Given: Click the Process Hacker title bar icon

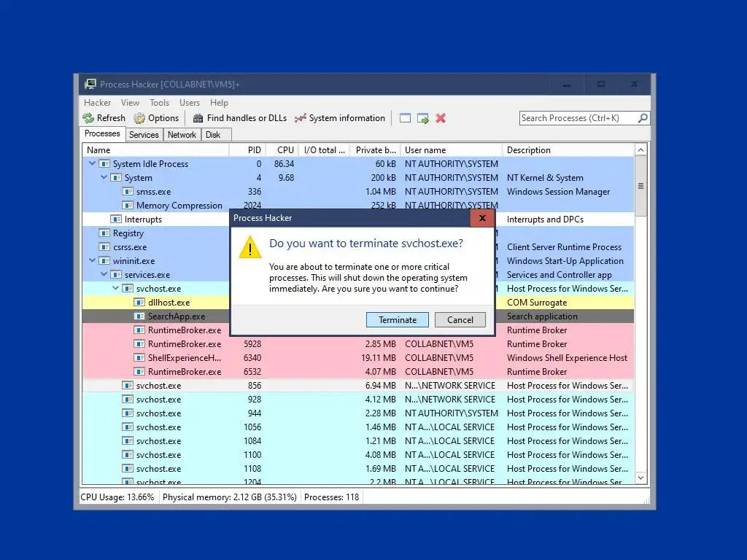Looking at the screenshot, I should coord(90,85).
